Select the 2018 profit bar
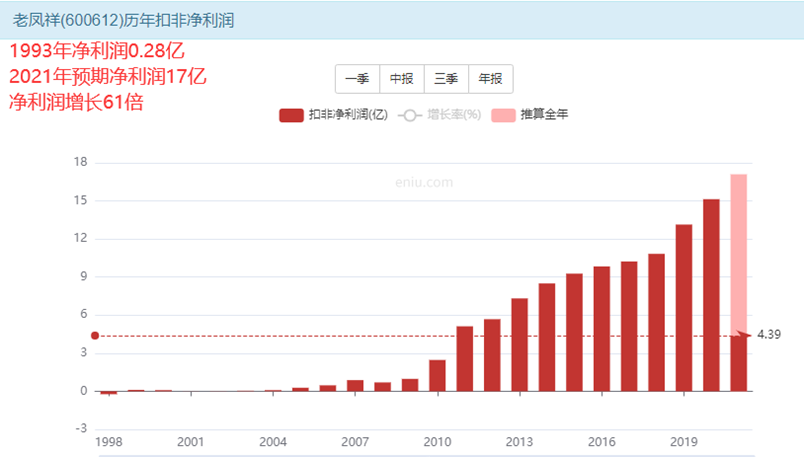 point(656,323)
